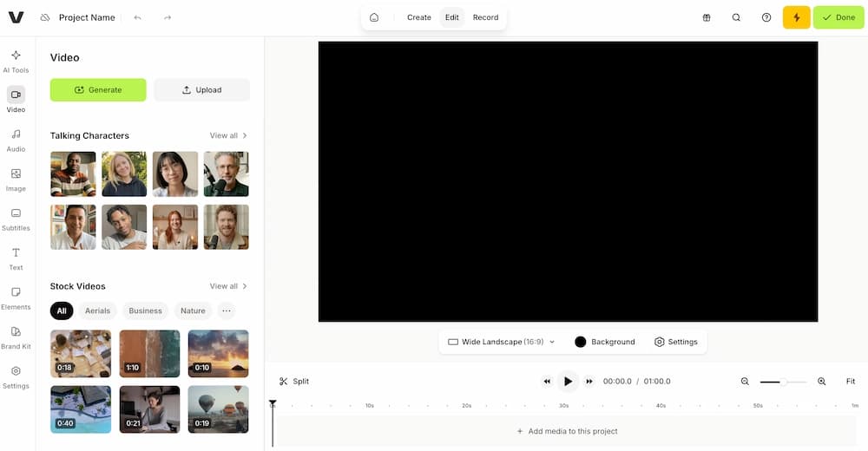Click the cloud save status icon
Viewport: 868px width, 451px height.
click(45, 17)
